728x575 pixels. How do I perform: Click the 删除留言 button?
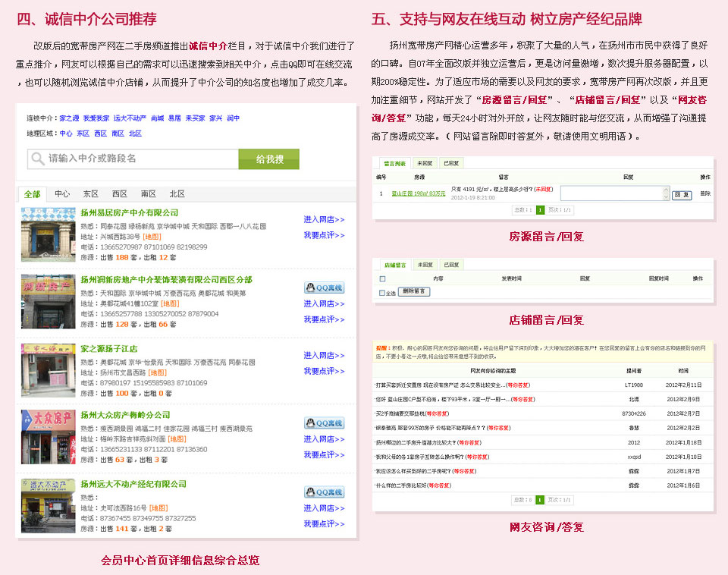pos(414,292)
